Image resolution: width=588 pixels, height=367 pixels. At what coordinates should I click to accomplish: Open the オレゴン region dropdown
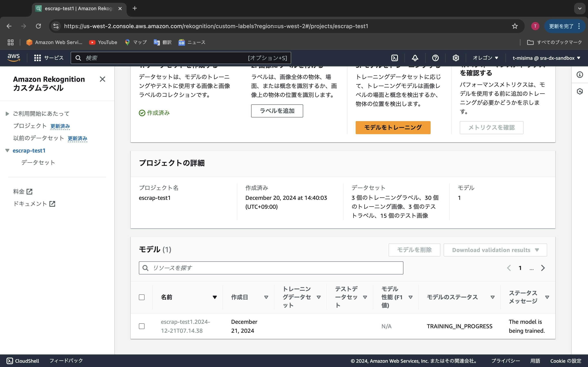point(485,58)
